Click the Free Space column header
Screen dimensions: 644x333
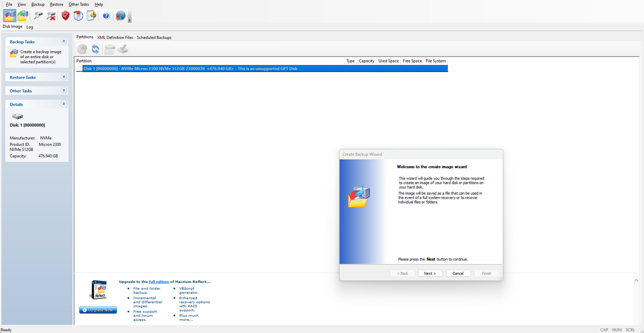412,61
